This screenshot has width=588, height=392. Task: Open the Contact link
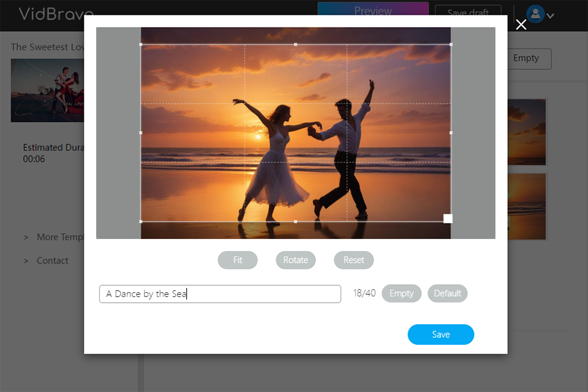[x=53, y=261]
